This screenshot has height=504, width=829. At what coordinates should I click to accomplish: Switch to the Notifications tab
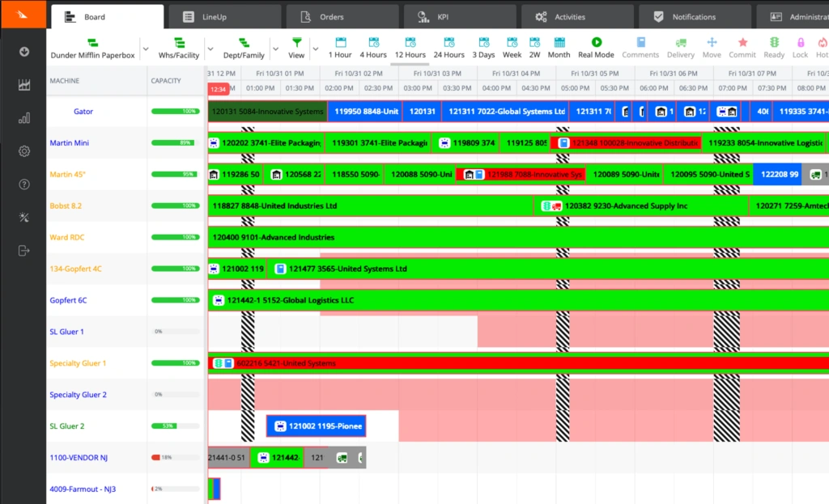click(x=694, y=17)
